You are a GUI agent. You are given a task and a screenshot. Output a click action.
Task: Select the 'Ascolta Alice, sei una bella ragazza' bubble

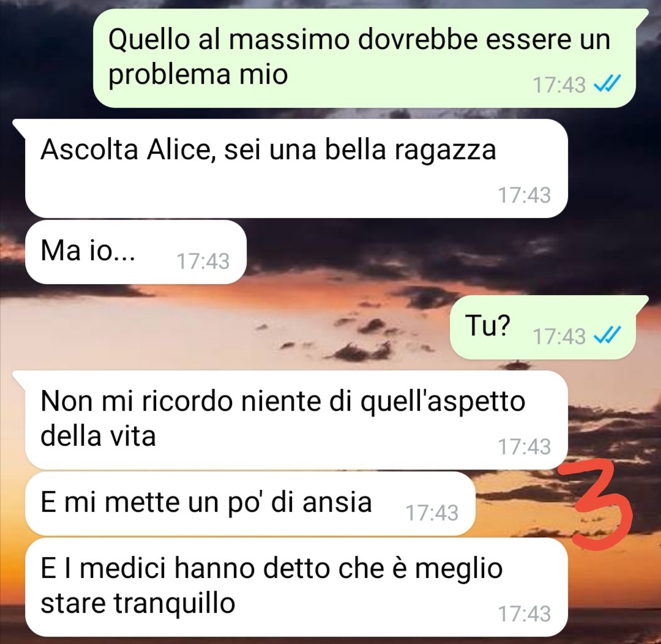pyautogui.click(x=296, y=168)
